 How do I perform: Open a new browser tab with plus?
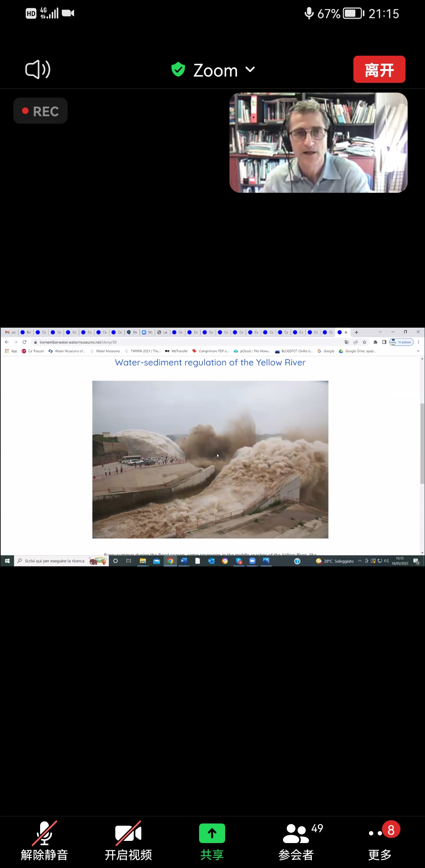click(356, 332)
